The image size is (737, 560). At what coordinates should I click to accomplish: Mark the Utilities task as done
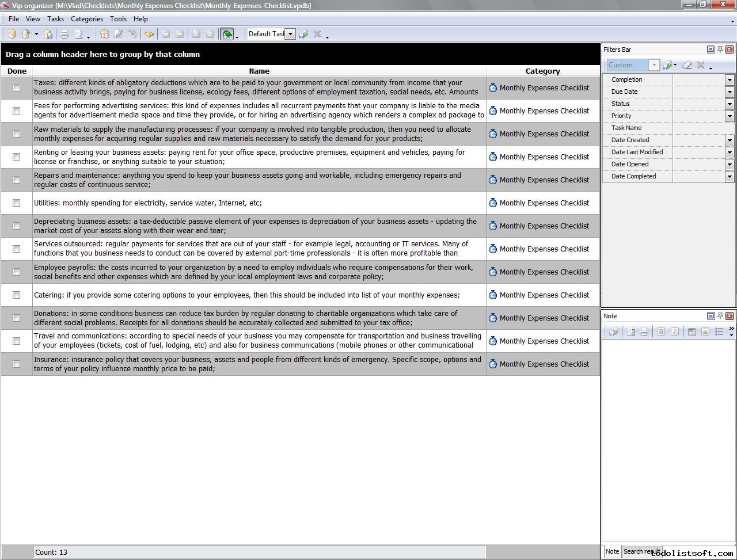[16, 203]
